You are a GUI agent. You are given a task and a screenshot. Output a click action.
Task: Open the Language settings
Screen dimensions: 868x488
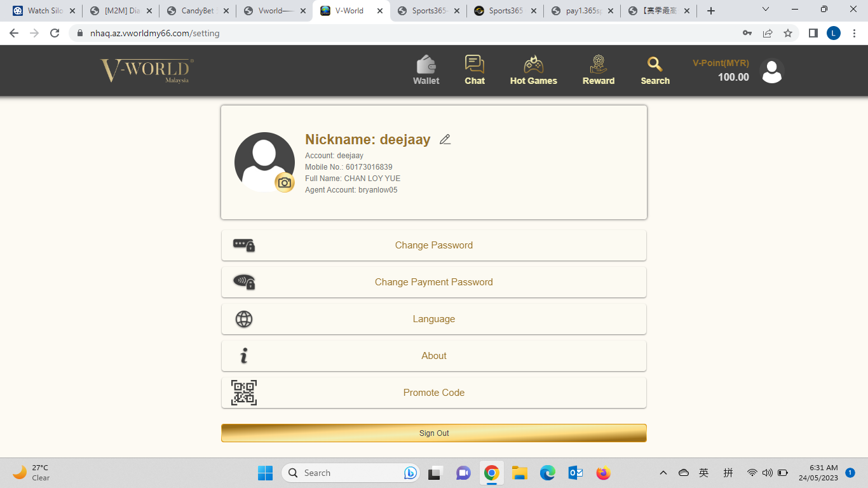coord(434,319)
